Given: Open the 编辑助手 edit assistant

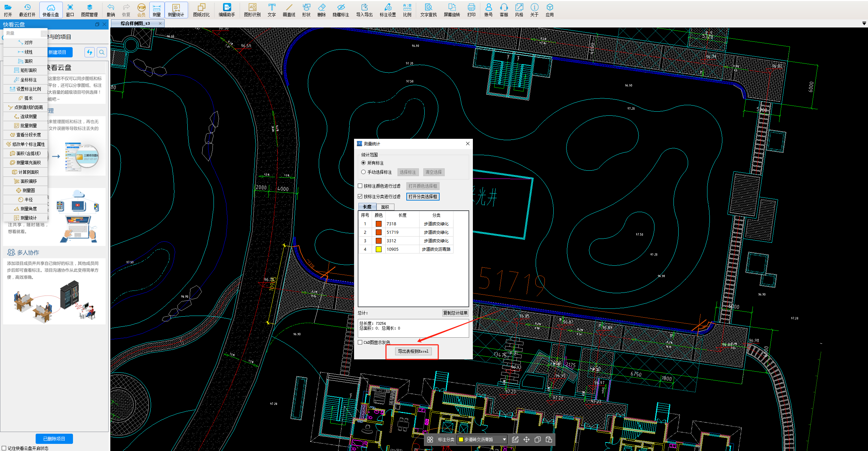Looking at the screenshot, I should click(x=227, y=10).
